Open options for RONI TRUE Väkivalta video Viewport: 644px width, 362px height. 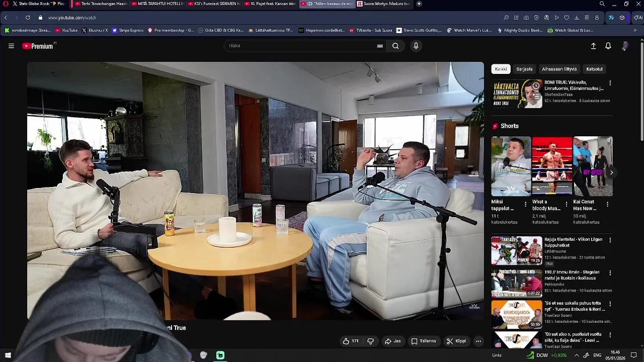tap(610, 83)
